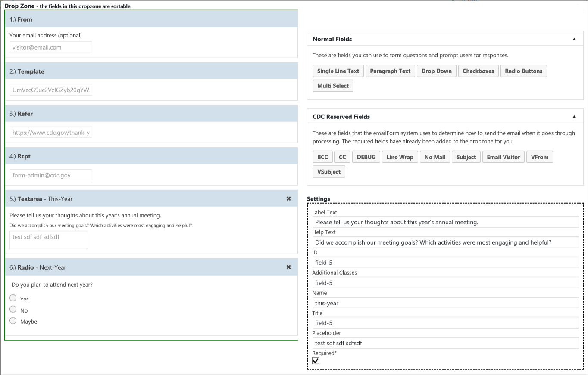Click the visitor email address input
The height and width of the screenshot is (375, 588).
51,47
